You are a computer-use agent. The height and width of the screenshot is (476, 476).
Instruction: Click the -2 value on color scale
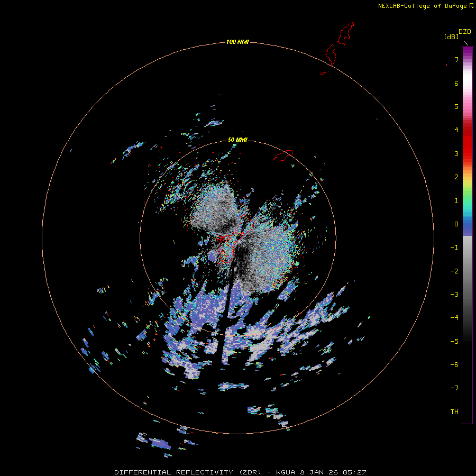coord(454,271)
